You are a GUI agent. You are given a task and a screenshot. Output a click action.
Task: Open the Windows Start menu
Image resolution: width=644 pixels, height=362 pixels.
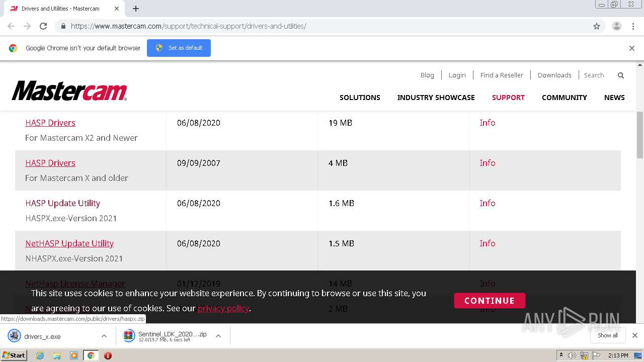14,355
